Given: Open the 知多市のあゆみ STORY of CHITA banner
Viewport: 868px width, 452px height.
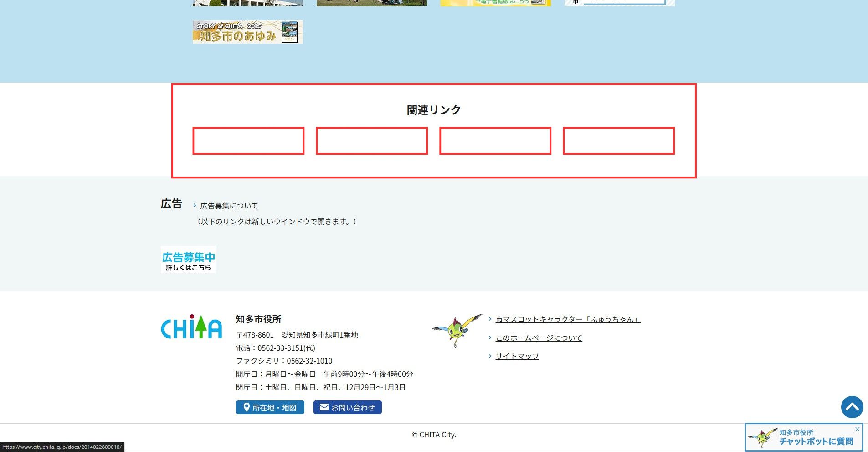Looking at the screenshot, I should [x=248, y=32].
